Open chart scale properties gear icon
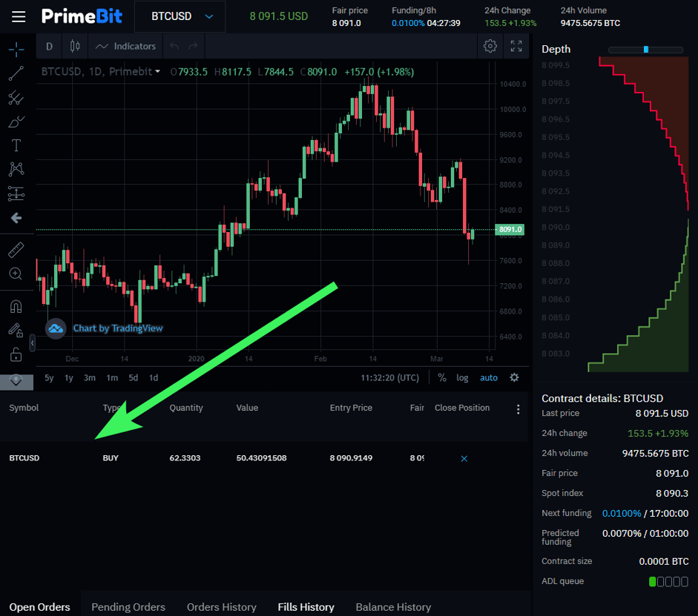698x616 pixels. pos(514,377)
